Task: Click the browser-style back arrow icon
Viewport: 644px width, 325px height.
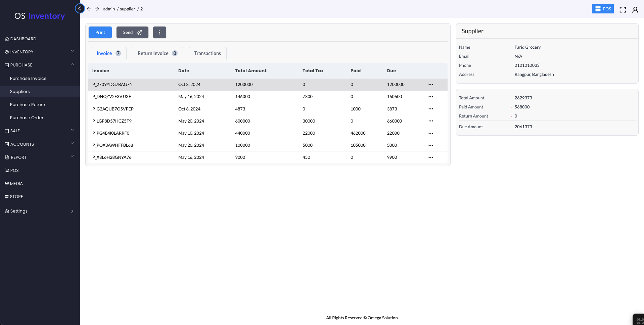Action: click(89, 9)
